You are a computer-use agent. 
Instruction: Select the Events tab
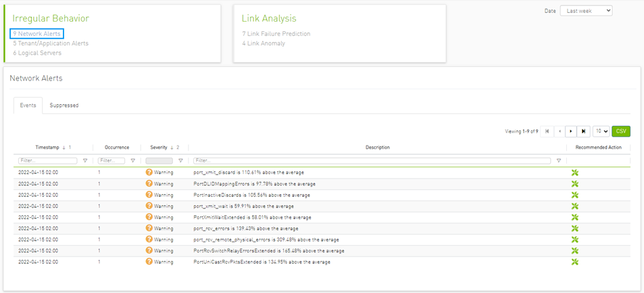click(x=28, y=106)
